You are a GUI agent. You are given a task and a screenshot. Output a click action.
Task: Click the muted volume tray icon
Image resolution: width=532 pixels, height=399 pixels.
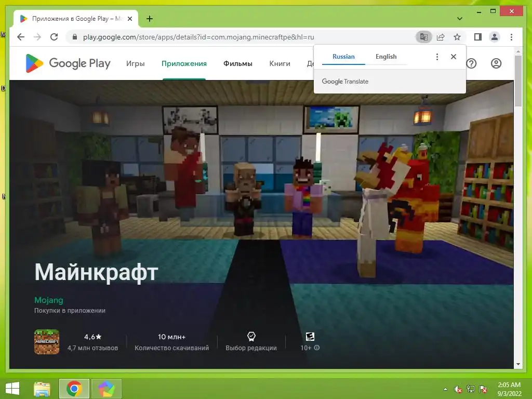pyautogui.click(x=458, y=389)
